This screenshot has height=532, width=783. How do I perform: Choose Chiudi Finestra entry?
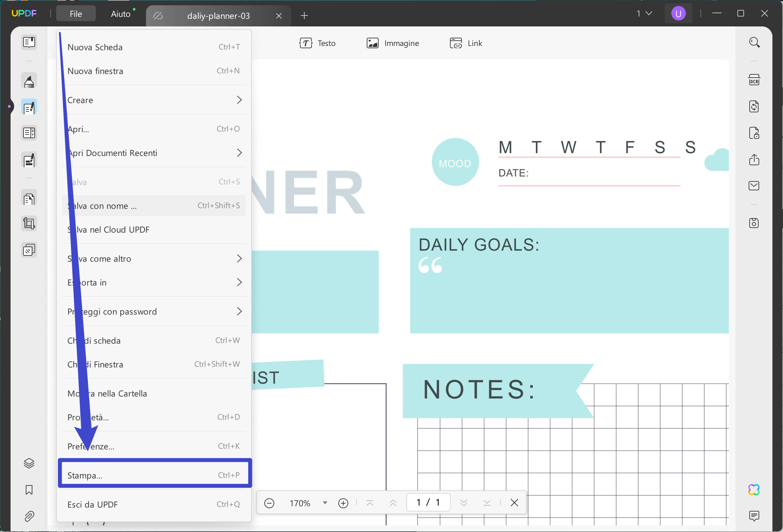pos(154,364)
